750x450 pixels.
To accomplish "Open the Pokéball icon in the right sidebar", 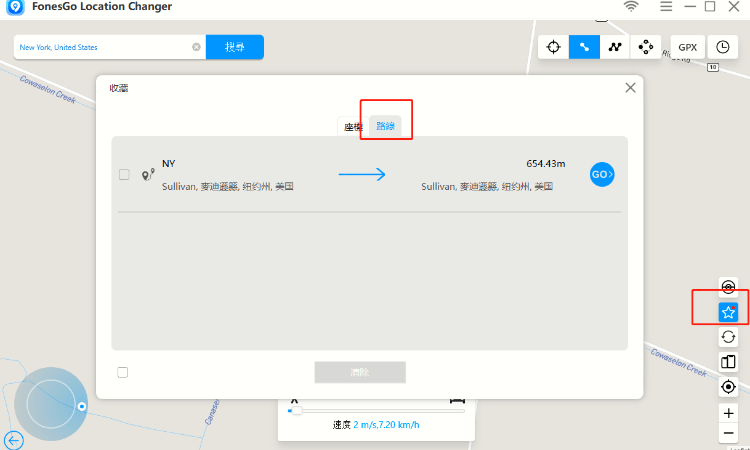I will tap(728, 286).
